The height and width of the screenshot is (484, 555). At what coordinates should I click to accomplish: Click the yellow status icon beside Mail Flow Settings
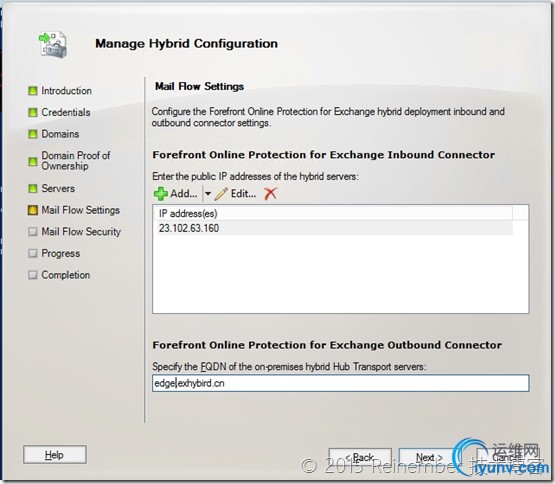[33, 210]
